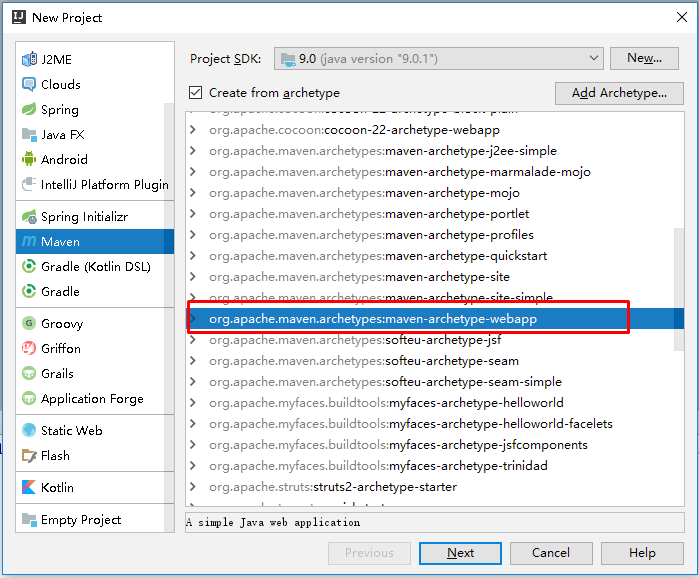Select the Grails icon

(x=29, y=374)
